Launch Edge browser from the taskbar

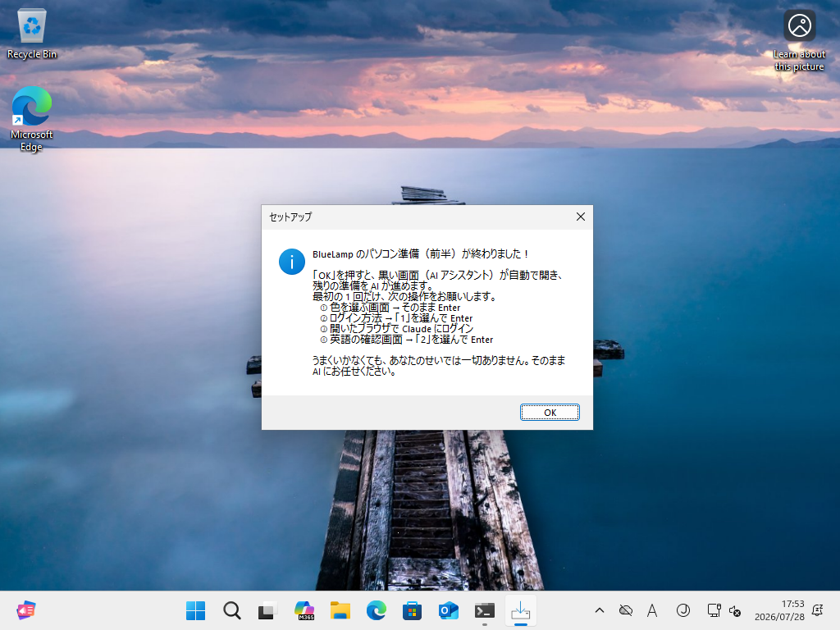(376, 610)
